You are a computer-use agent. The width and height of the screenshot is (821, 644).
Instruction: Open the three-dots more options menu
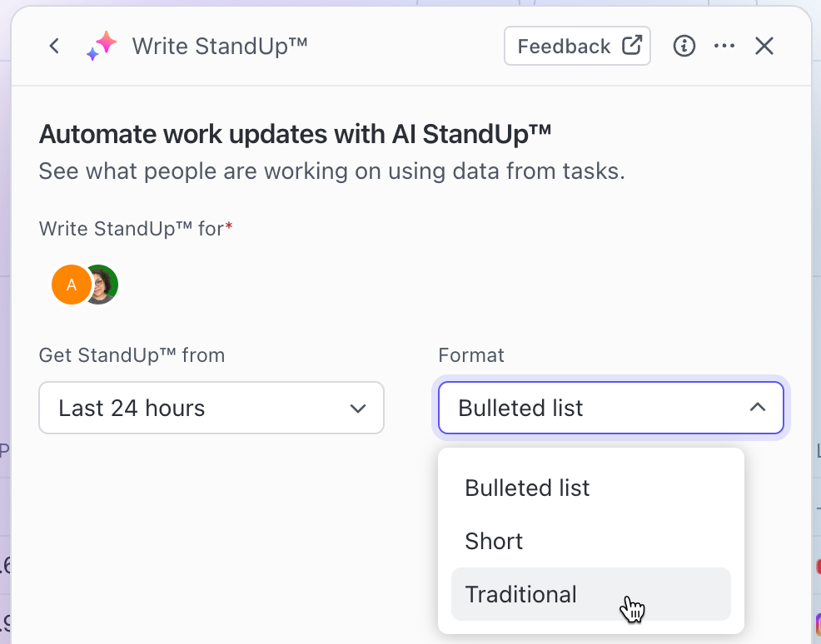pos(724,46)
